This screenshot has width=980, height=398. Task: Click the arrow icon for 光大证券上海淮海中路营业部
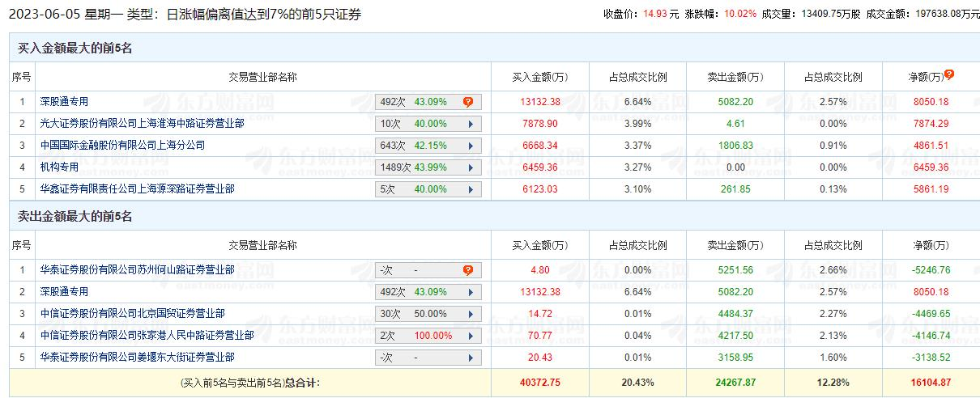click(x=470, y=124)
